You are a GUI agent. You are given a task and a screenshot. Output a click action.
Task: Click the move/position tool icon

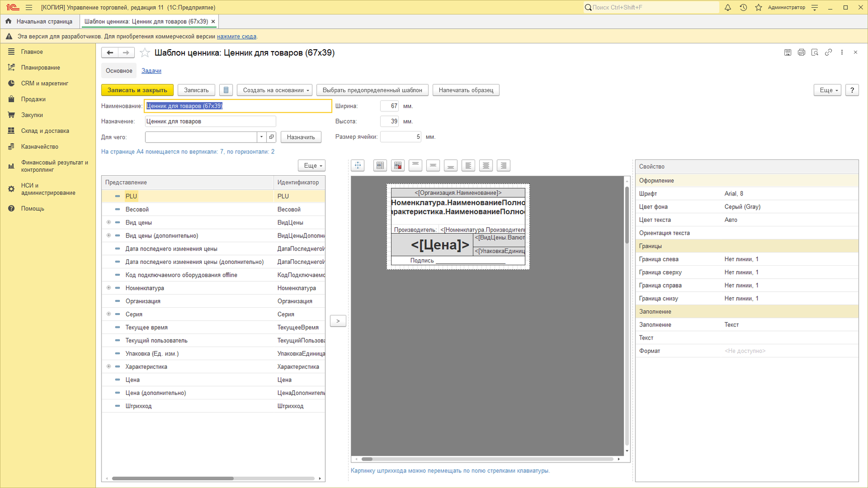pyautogui.click(x=358, y=166)
